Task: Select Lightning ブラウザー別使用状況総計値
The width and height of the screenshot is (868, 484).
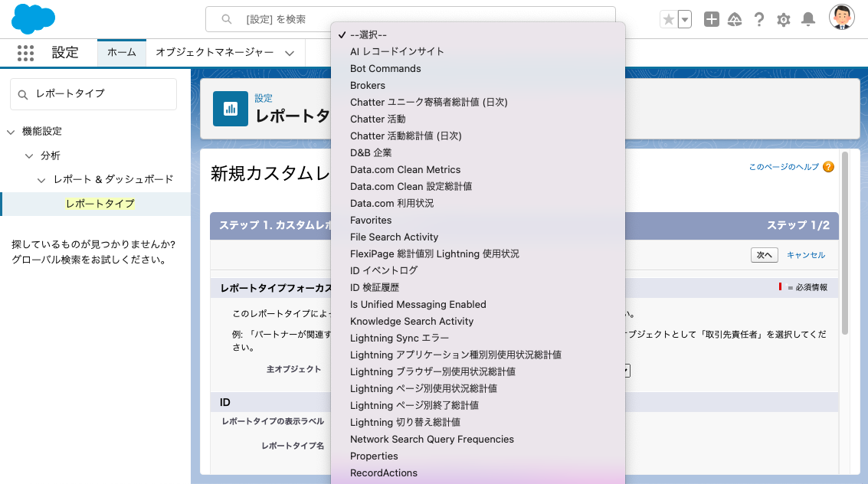Action: point(478,371)
